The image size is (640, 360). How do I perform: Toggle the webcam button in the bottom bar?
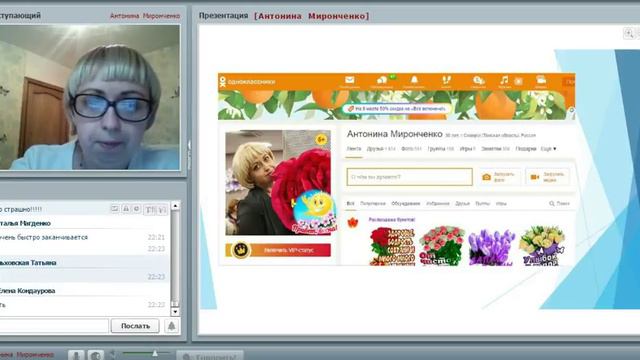pos(96,355)
